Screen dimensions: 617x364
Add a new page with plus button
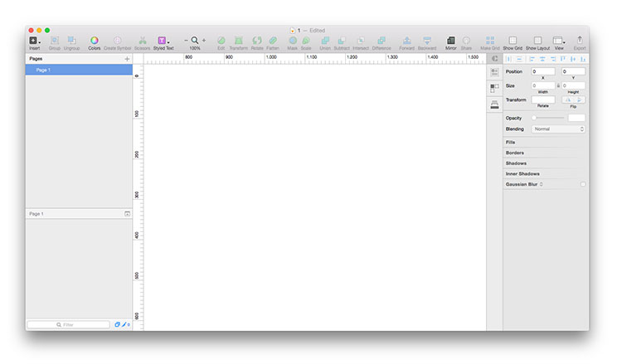click(x=127, y=59)
